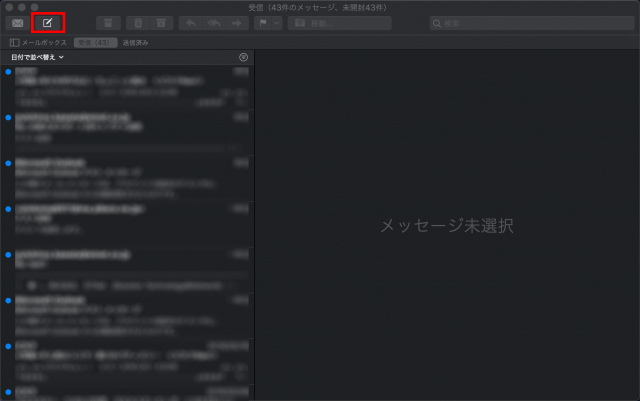This screenshot has height=401, width=640.
Task: Click the Flag icon in toolbar
Action: pos(263,22)
